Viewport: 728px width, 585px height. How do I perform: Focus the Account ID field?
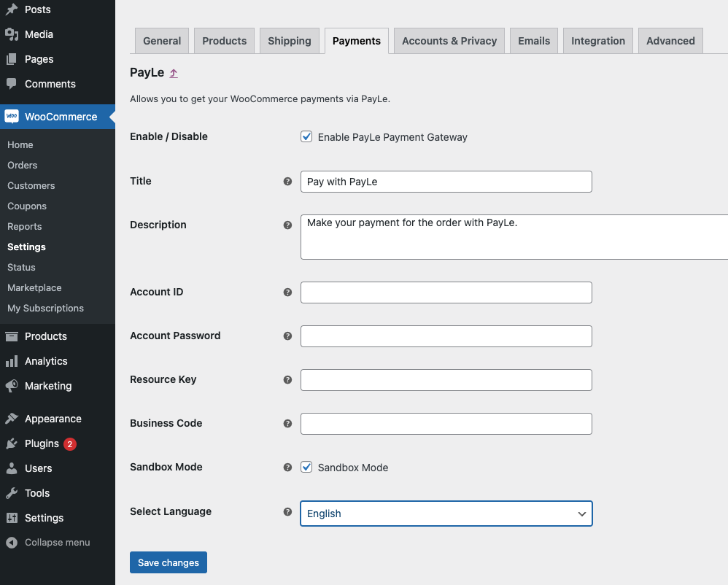pyautogui.click(x=446, y=292)
